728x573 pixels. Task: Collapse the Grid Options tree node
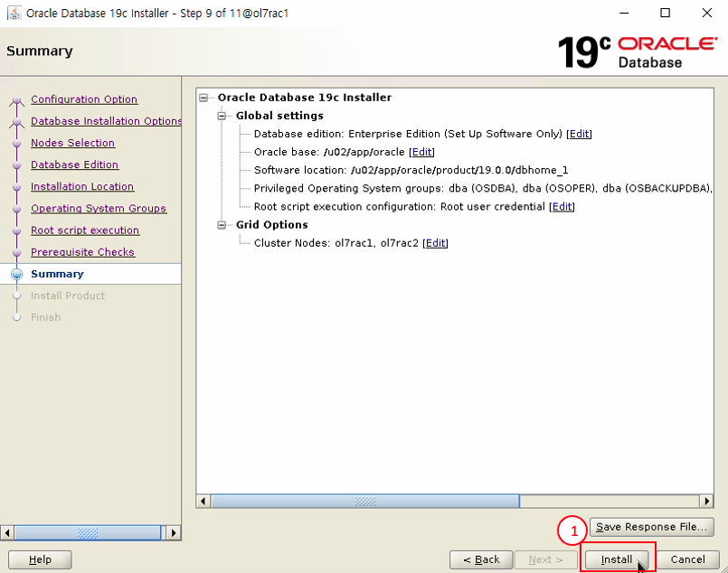(x=222, y=225)
